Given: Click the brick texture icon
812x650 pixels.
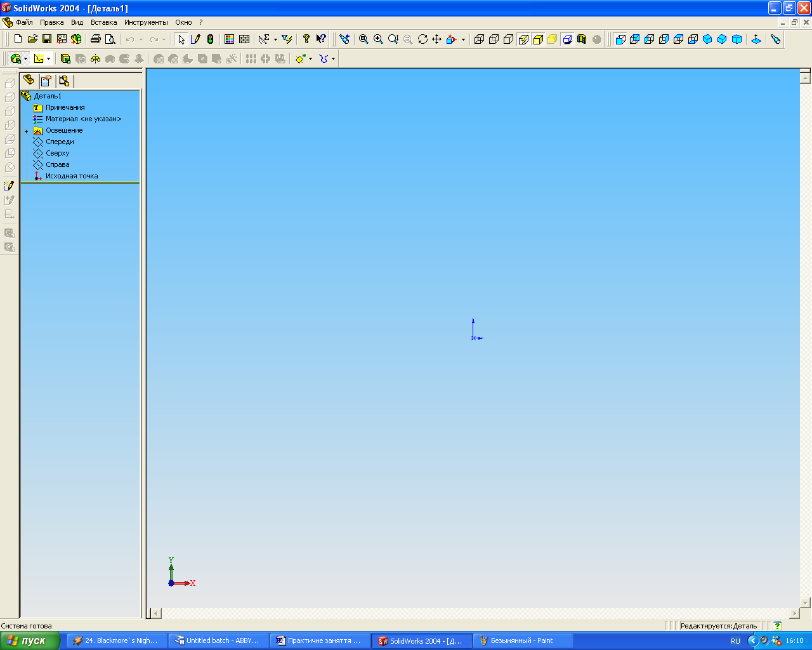Looking at the screenshot, I should [244, 39].
